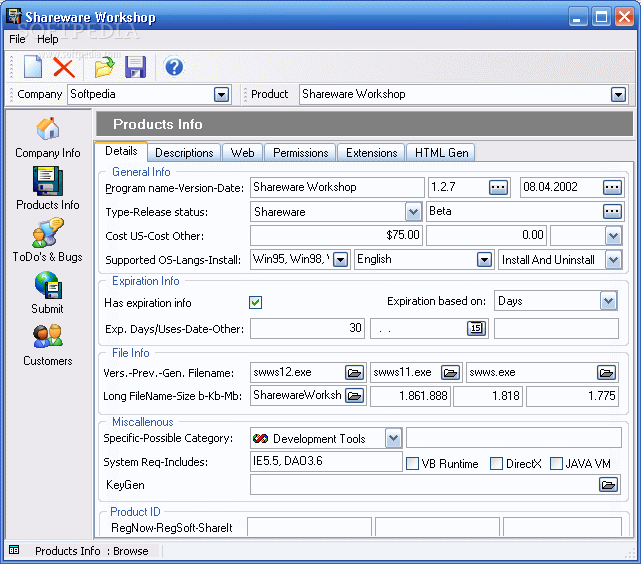Click the size in Kb field 1.818

488,396
